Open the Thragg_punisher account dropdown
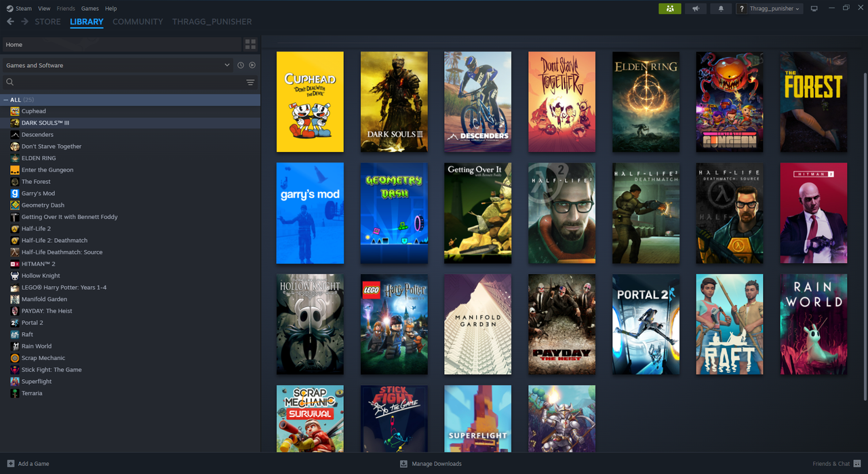The width and height of the screenshot is (868, 474). (x=770, y=8)
